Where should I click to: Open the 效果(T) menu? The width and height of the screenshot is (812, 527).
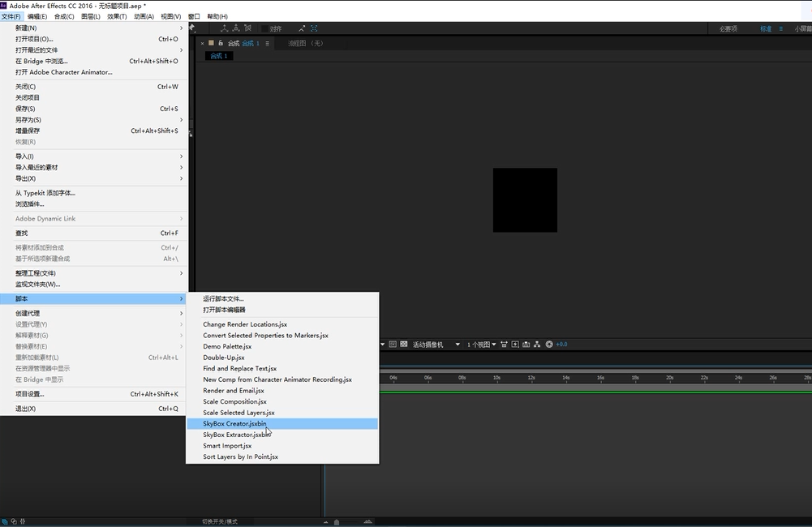[117, 16]
